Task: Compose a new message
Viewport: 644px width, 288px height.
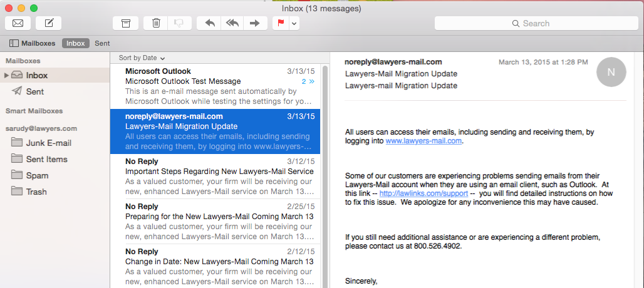Action: point(48,23)
